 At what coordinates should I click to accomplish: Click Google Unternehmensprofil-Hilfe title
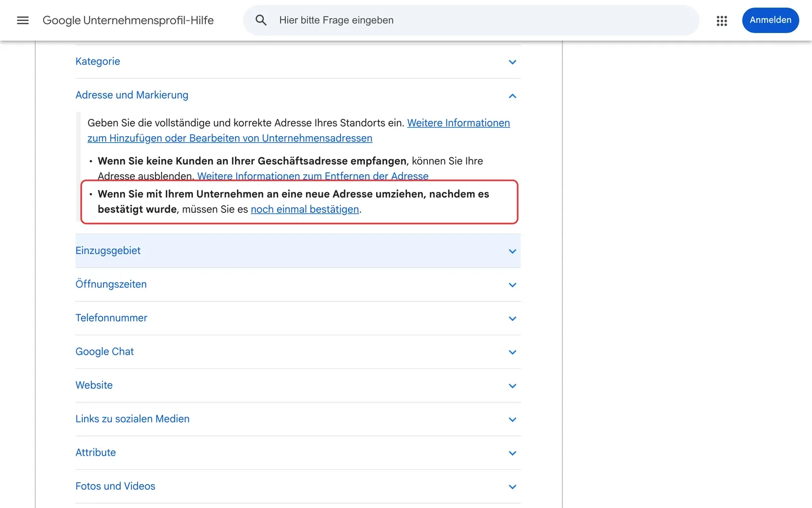[128, 20]
